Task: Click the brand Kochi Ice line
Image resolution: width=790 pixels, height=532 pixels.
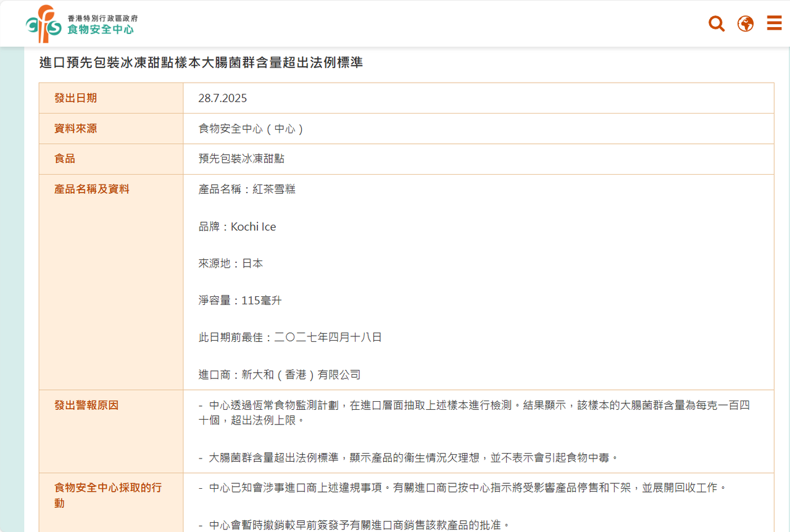Action: [x=237, y=227]
